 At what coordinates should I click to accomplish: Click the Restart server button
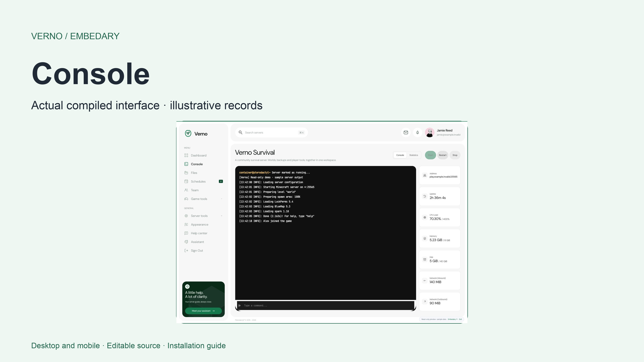[443, 155]
